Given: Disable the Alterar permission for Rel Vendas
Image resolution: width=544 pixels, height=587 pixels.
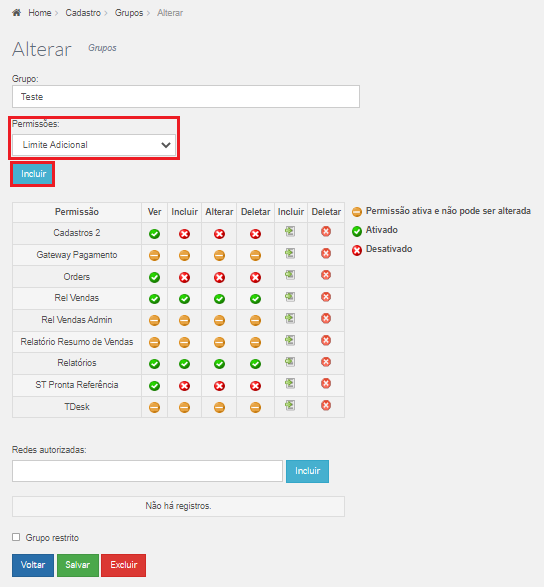Looking at the screenshot, I should pyautogui.click(x=219, y=299).
